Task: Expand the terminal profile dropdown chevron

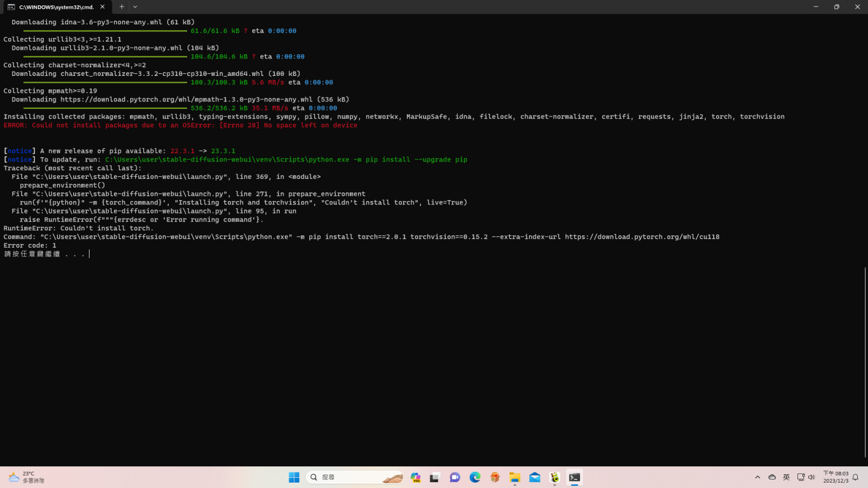Action: (135, 7)
